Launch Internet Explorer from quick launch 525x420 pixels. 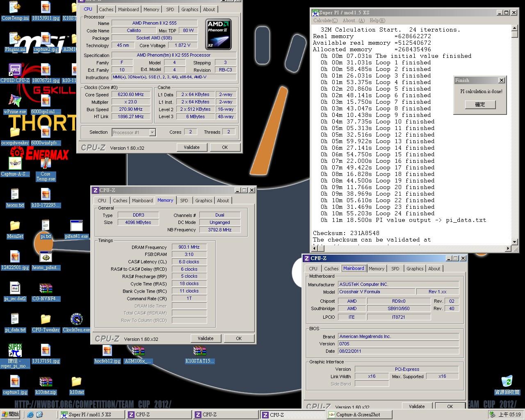tap(30, 415)
